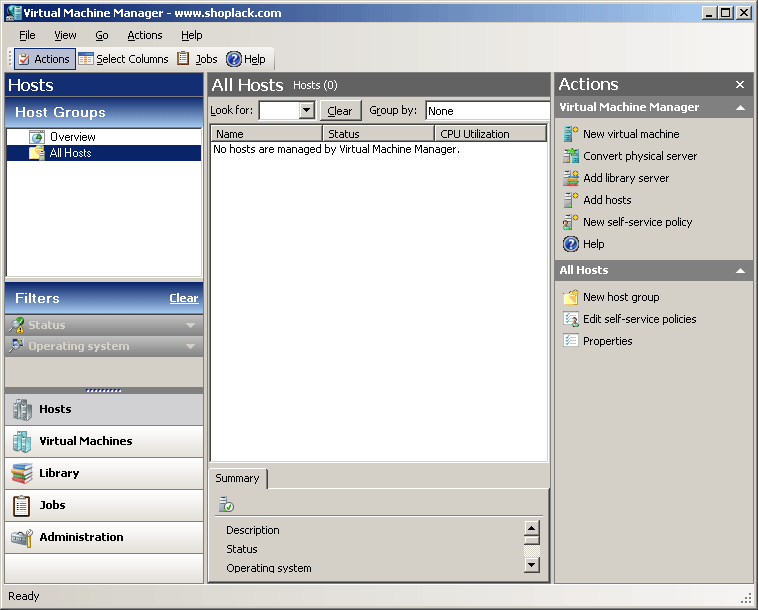This screenshot has width=758, height=610.
Task: Click the New self-service policy link
Action: [x=638, y=222]
